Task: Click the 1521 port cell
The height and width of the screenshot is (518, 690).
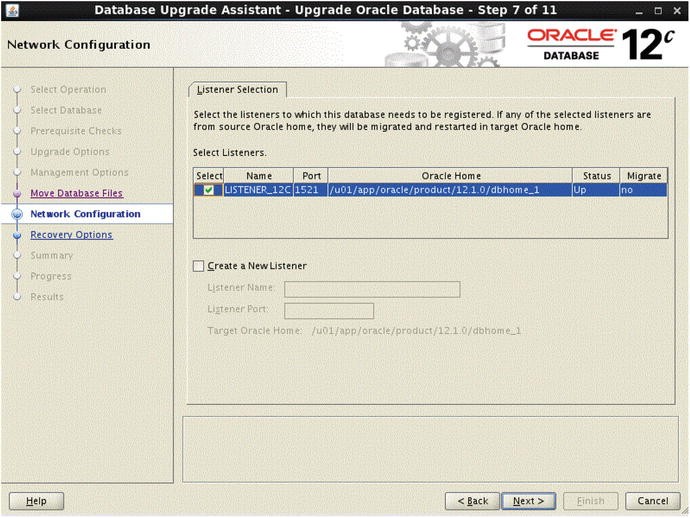Action: coord(311,190)
